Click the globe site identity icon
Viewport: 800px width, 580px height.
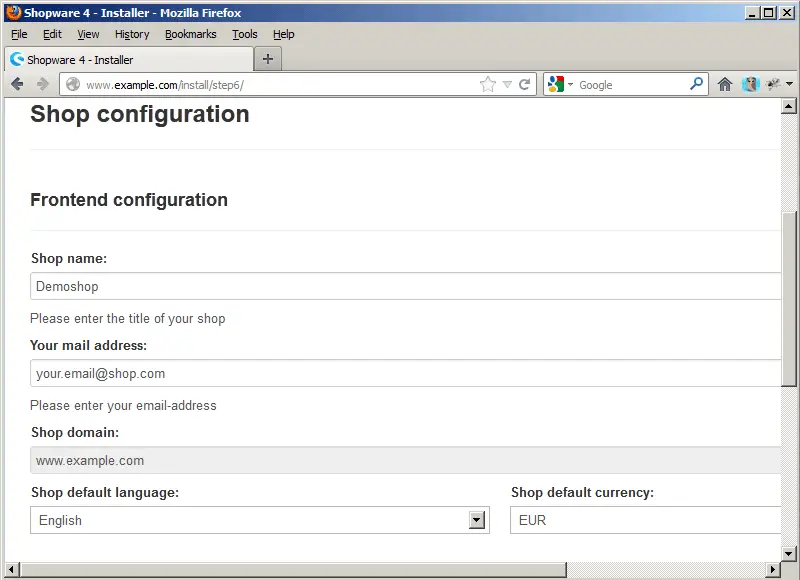pyautogui.click(x=73, y=84)
